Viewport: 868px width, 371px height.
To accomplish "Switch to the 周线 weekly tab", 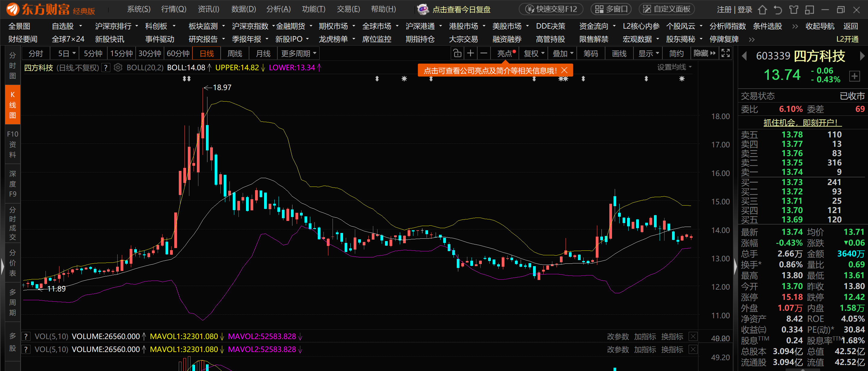I will pos(235,53).
